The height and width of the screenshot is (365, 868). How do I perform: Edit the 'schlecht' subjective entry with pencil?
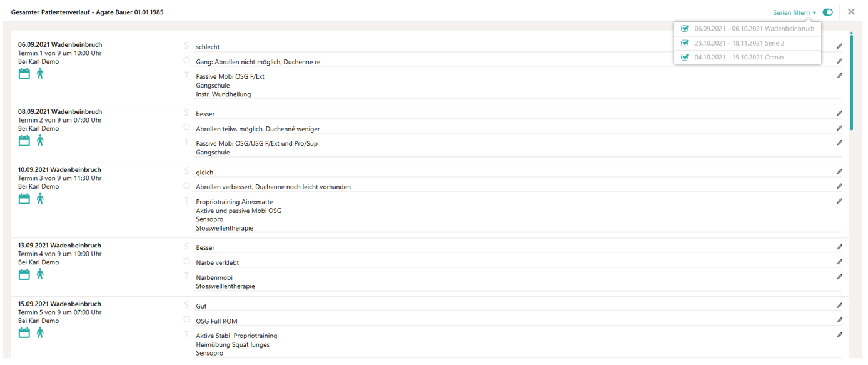[839, 46]
